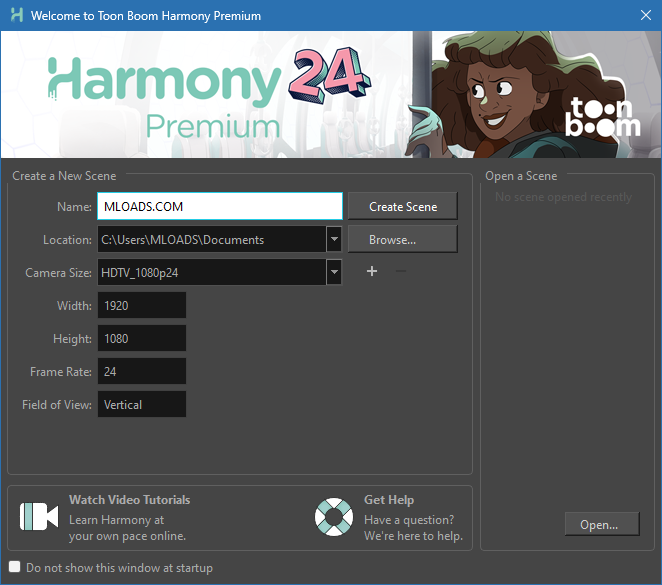Click the Harmony H logo in the title bar
Image resolution: width=662 pixels, height=585 pixels.
tap(16, 16)
